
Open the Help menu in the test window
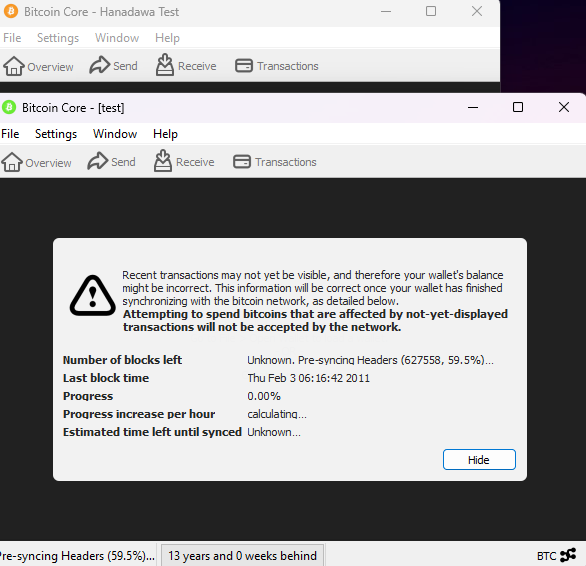click(x=166, y=134)
